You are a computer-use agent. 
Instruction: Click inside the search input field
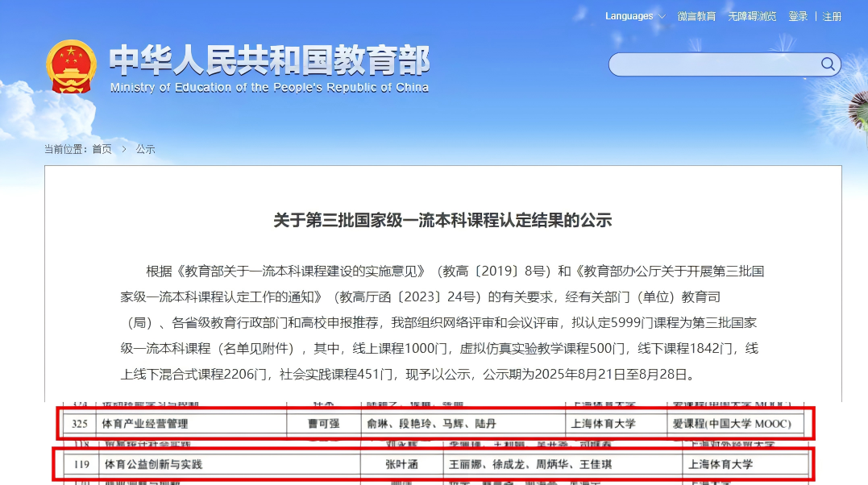[x=714, y=64]
